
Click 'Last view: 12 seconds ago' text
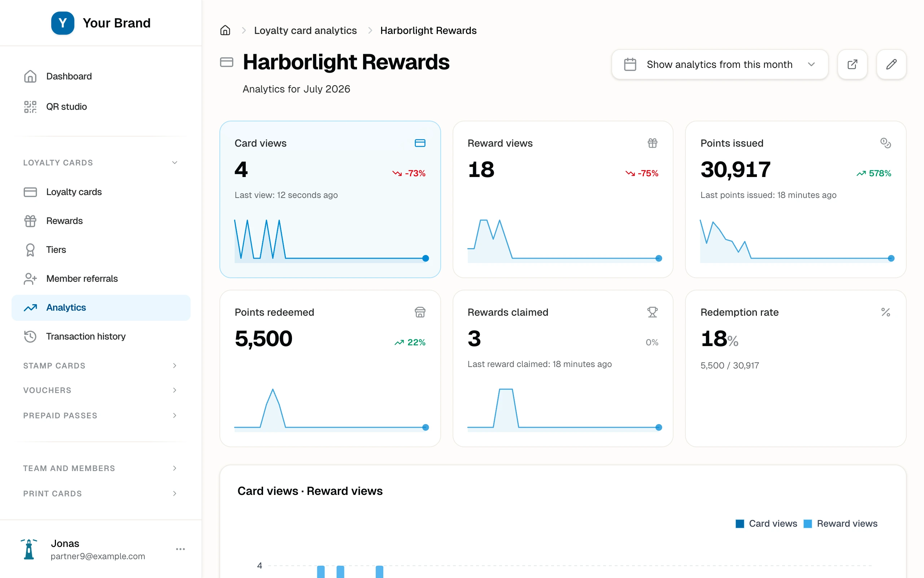click(286, 195)
